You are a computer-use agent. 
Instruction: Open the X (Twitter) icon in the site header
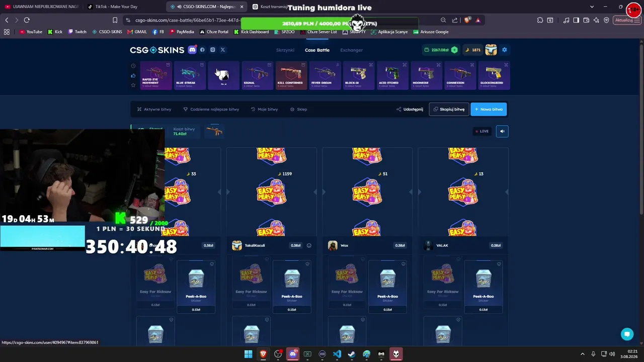point(222,50)
